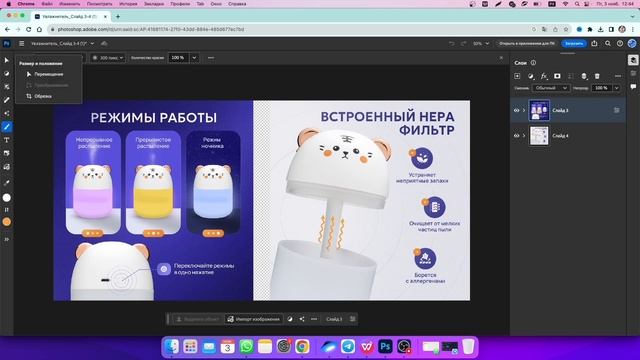Choose Перемещение in the tool flyout
Viewport: 640px width, 360px height.
(x=49, y=74)
